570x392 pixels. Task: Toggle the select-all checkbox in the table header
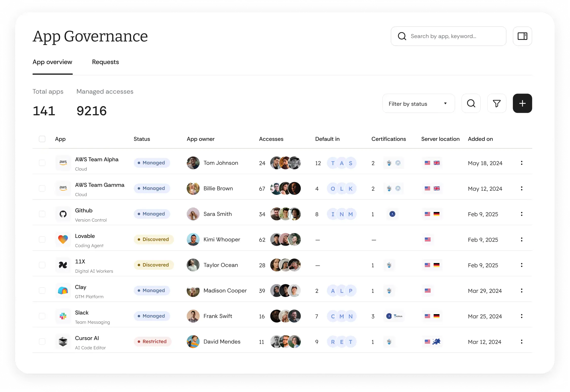click(42, 139)
